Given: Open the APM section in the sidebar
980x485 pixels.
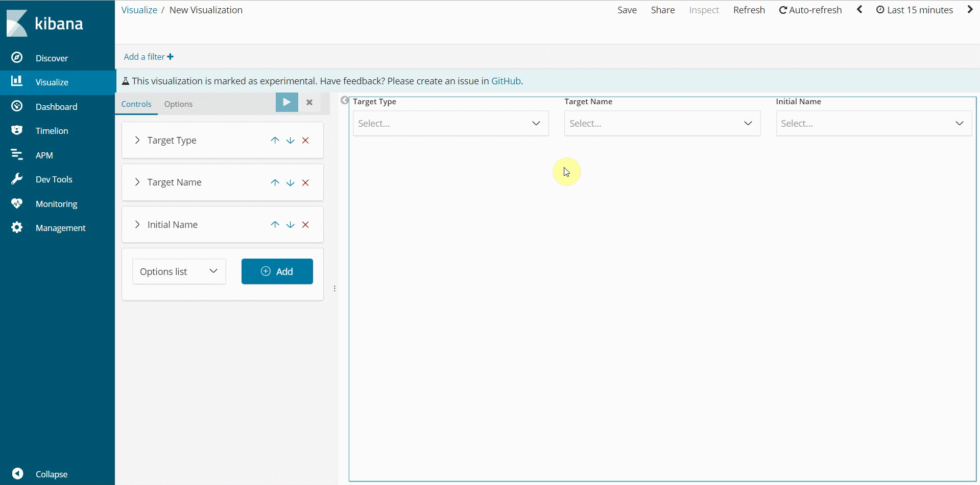Looking at the screenshot, I should click(45, 155).
